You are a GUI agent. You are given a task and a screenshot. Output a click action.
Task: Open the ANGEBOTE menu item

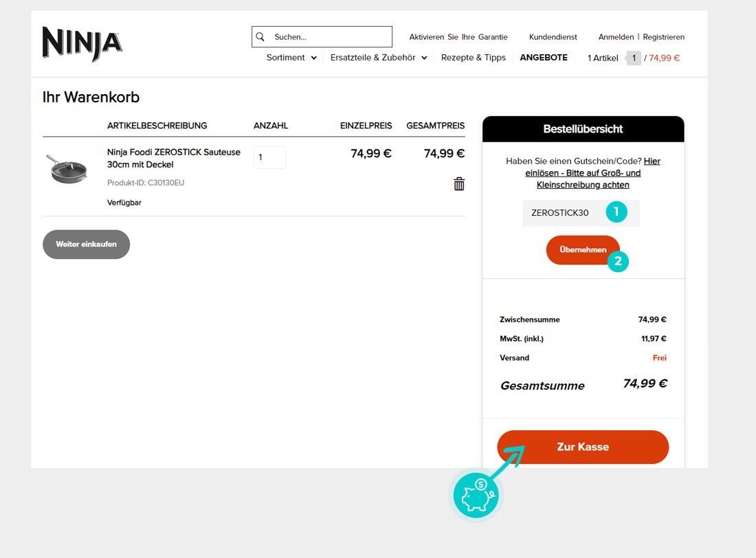[x=544, y=58]
